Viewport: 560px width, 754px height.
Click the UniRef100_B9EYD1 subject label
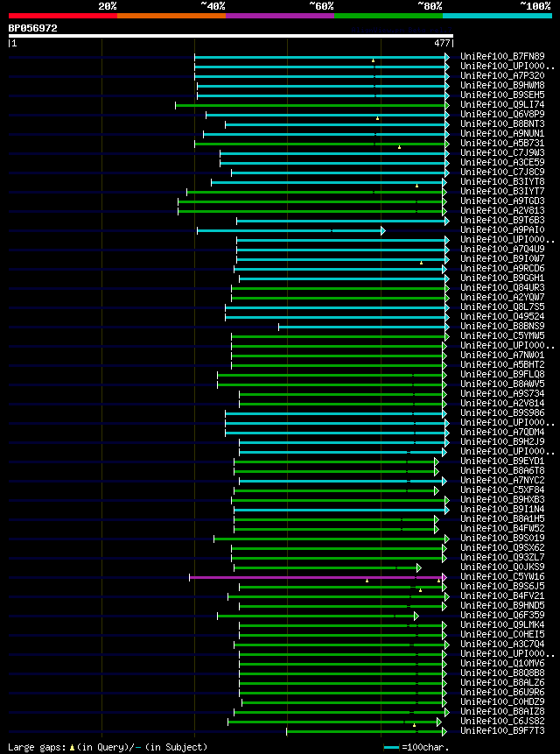[x=502, y=462]
